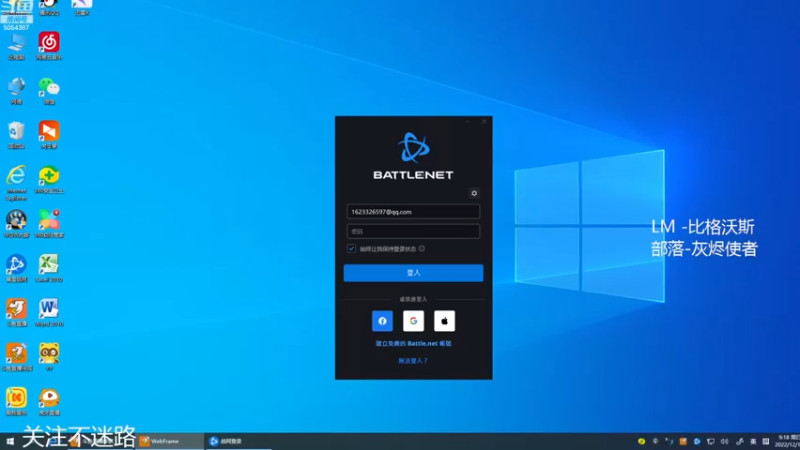
Task: Launch Excel 2010 from desktop
Action: [49, 268]
